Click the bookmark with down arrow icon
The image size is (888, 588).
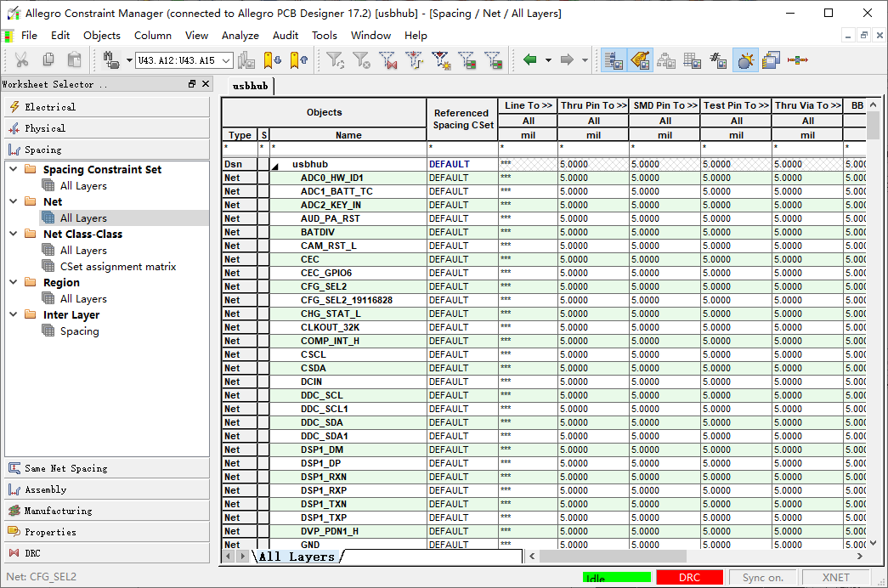coord(273,59)
